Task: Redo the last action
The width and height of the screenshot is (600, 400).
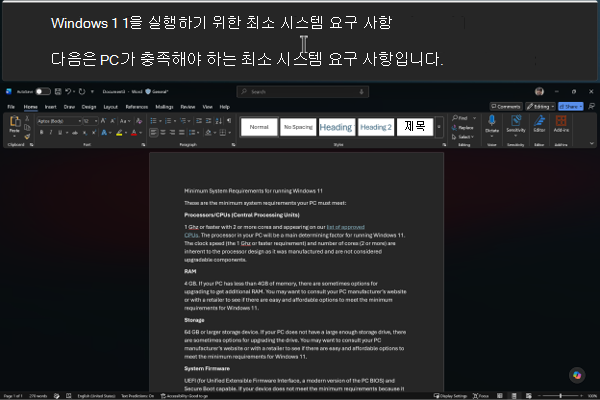Action: click(82, 91)
